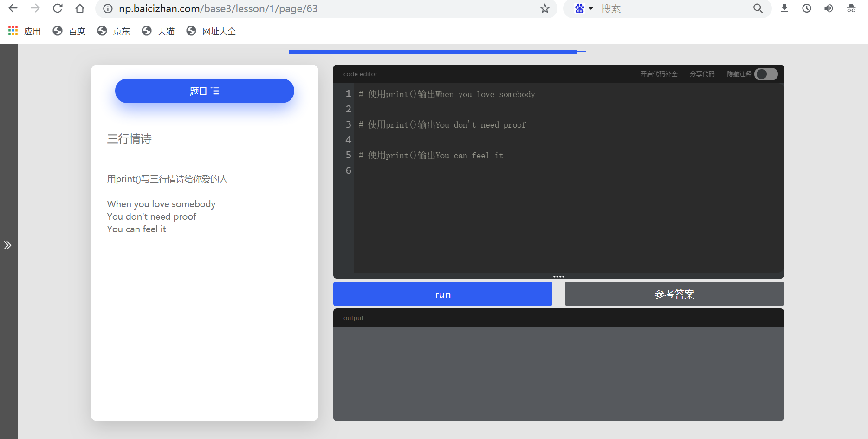The height and width of the screenshot is (439, 868).
Task: Enable 开启代码补全 code completion
Action: [659, 74]
